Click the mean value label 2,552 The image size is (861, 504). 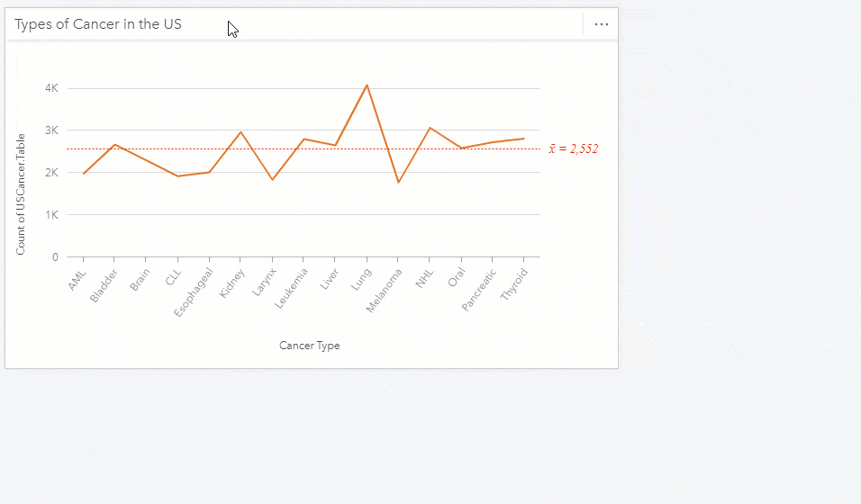(574, 149)
